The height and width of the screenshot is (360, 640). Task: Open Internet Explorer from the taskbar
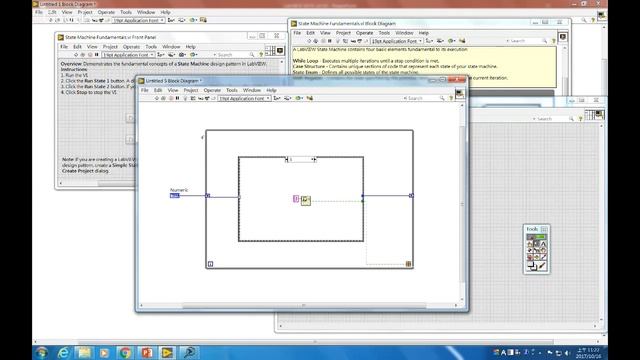[63, 353]
